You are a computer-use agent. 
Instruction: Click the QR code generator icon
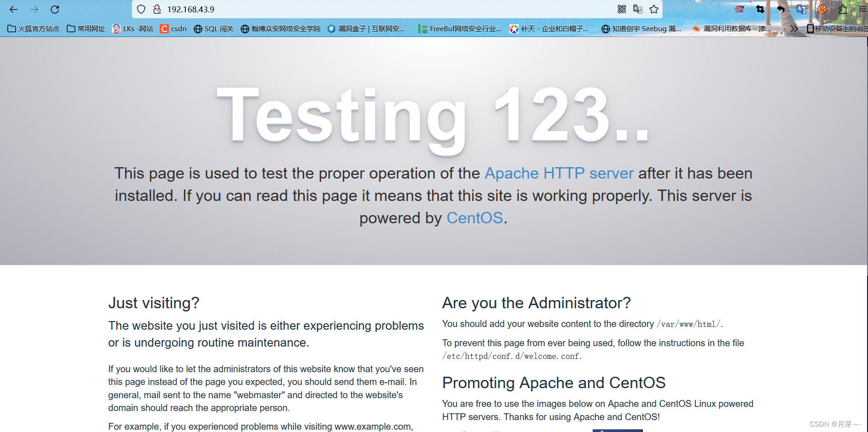click(622, 9)
